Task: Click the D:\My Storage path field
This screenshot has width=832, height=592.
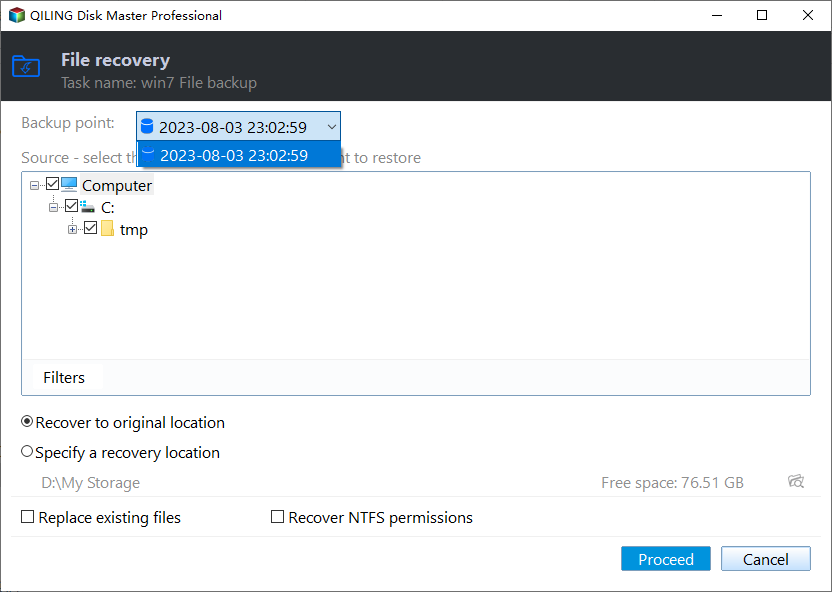Action: tap(91, 482)
